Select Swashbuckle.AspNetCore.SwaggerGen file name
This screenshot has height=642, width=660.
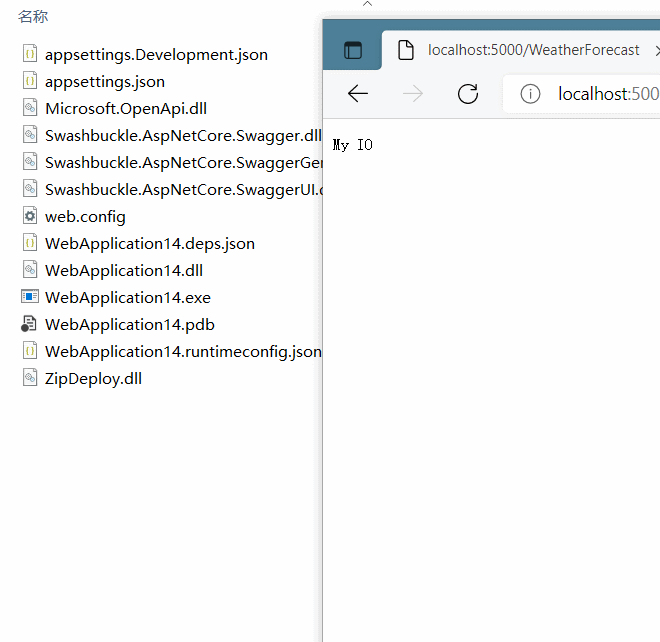[184, 162]
